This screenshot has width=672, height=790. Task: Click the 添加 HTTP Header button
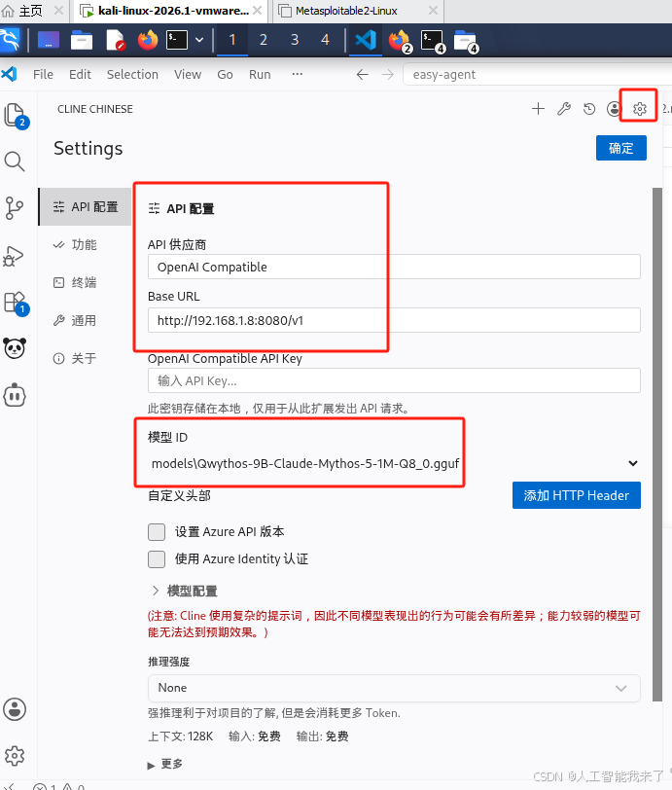pyautogui.click(x=577, y=495)
